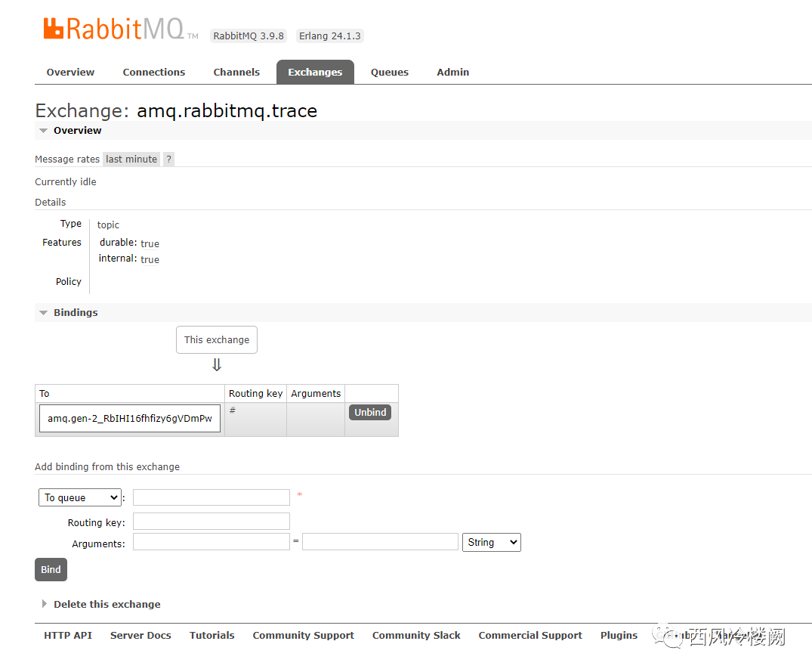This screenshot has height=672, width=812.
Task: Go to the Channels tab
Action: (236, 72)
